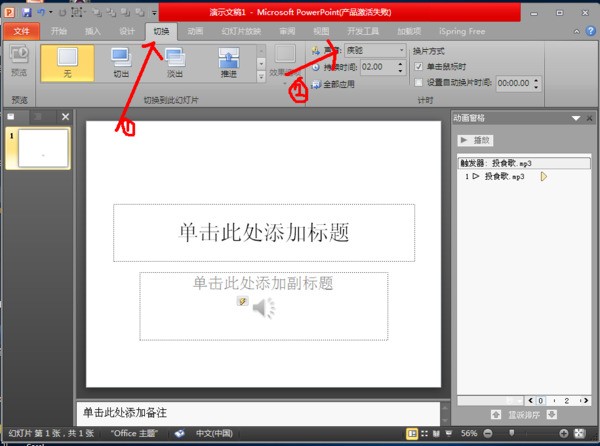Open the 动画 (Animations) ribbon tab
The width and height of the screenshot is (600, 446).
tap(195, 31)
